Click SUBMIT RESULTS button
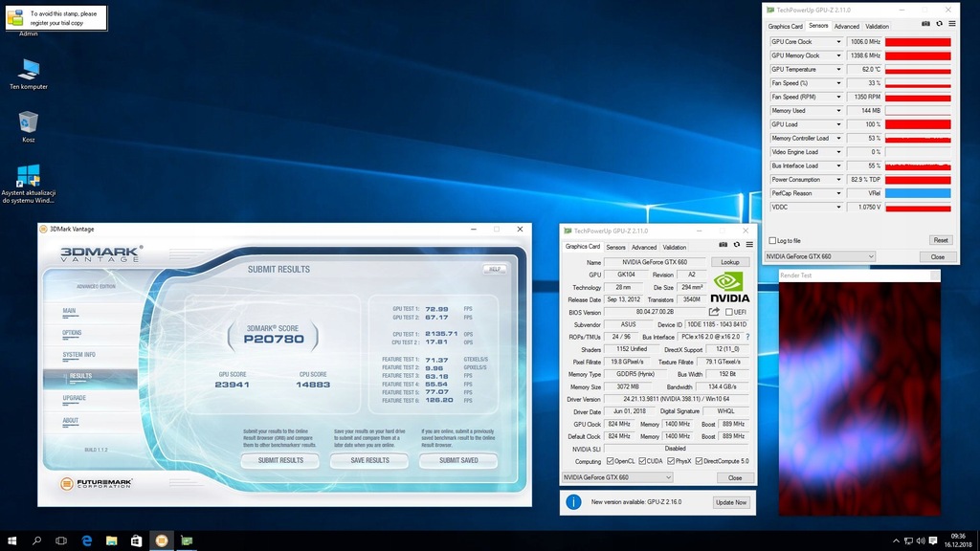Screen dimensions: 980x551 click(x=280, y=460)
